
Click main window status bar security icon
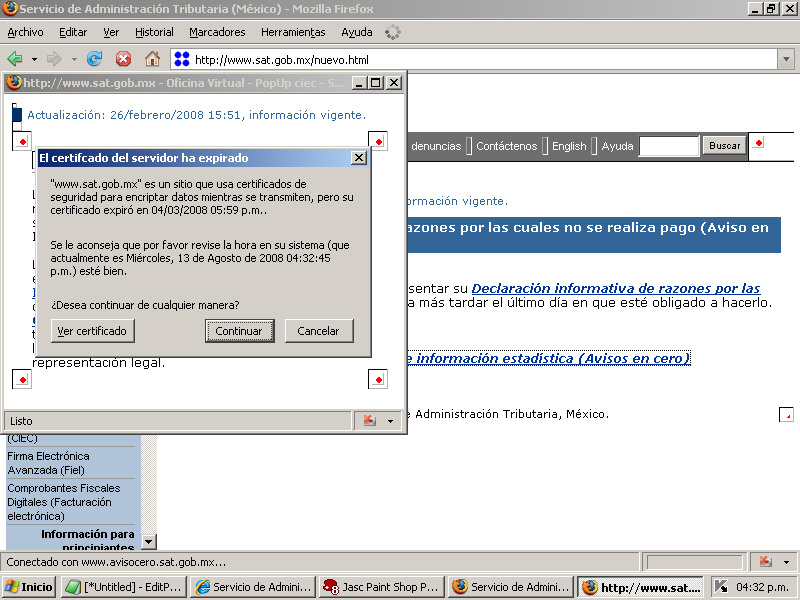pyautogui.click(x=765, y=562)
